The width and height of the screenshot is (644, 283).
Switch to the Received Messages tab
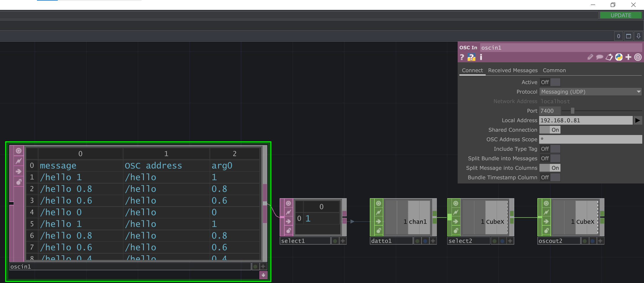tap(513, 70)
